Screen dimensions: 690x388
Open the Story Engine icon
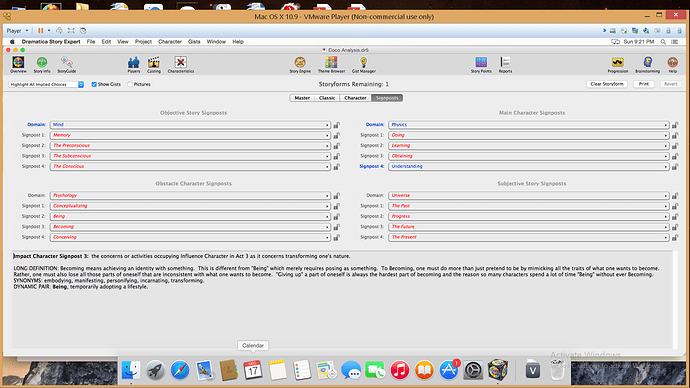click(x=300, y=64)
